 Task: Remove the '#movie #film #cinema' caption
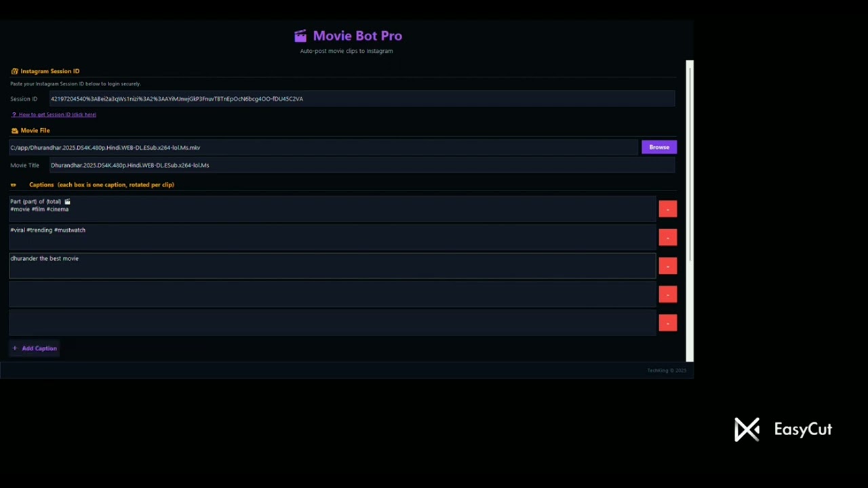tap(667, 209)
